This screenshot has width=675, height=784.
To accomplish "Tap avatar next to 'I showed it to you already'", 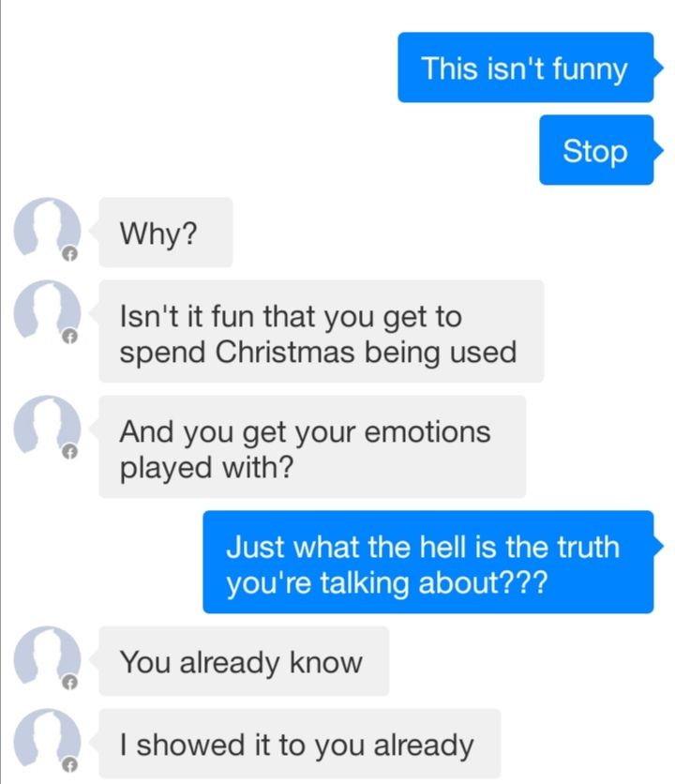I will [47, 742].
